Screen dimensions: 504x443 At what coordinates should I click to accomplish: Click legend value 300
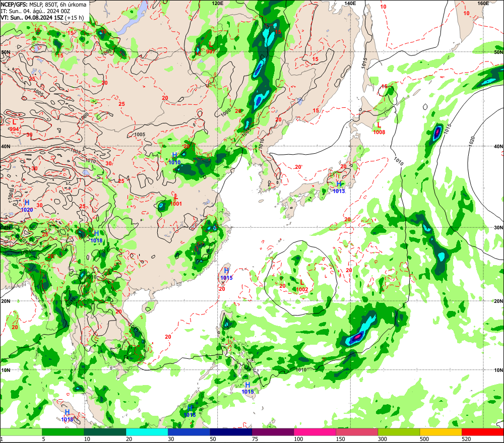pyautogui.click(x=382, y=439)
